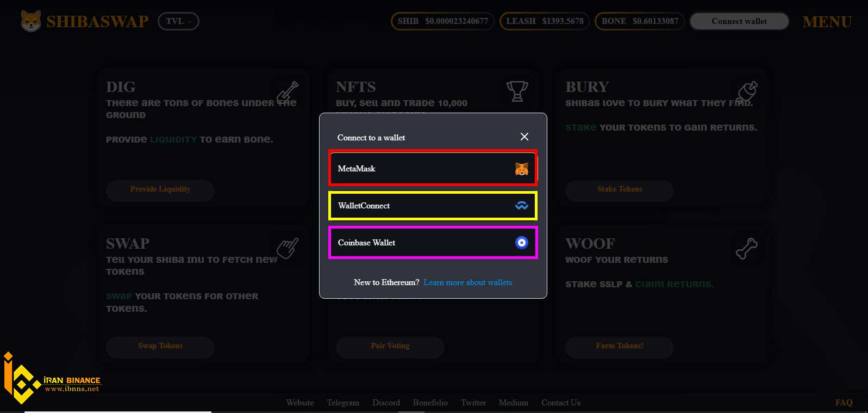The width and height of the screenshot is (868, 413).
Task: Open the Telegram footer link
Action: [343, 403]
